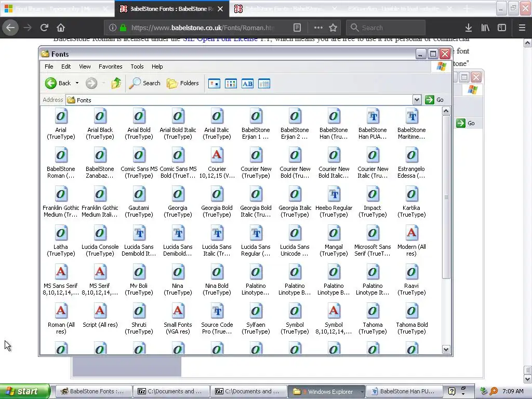Select the Comic Sans MS (TrueType) icon

(x=139, y=155)
